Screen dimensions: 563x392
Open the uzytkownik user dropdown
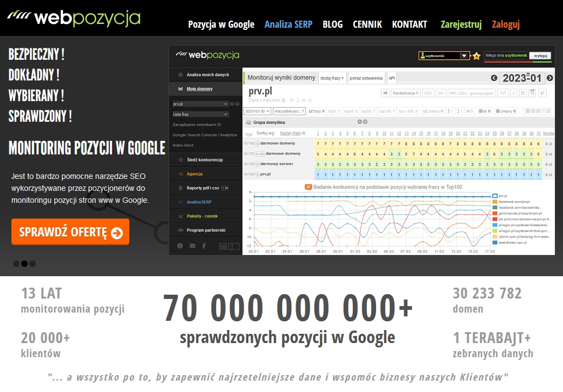click(443, 55)
